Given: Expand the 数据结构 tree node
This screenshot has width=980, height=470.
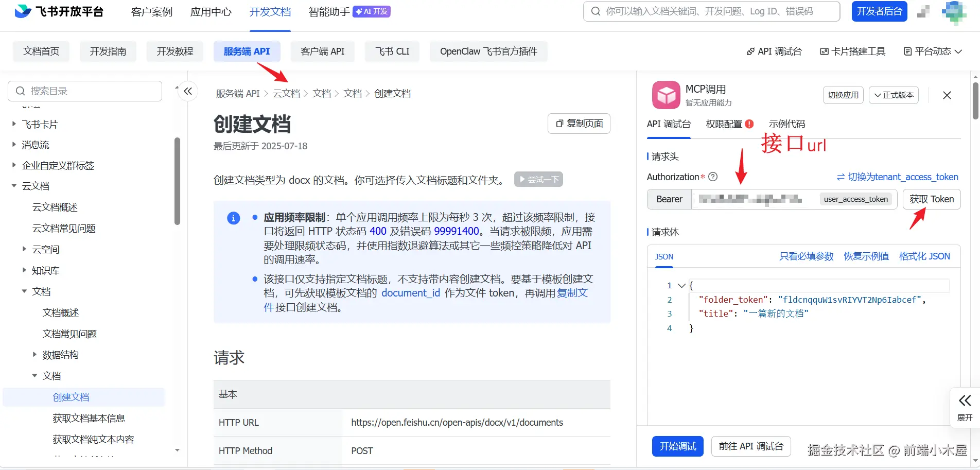Looking at the screenshot, I should (x=34, y=354).
